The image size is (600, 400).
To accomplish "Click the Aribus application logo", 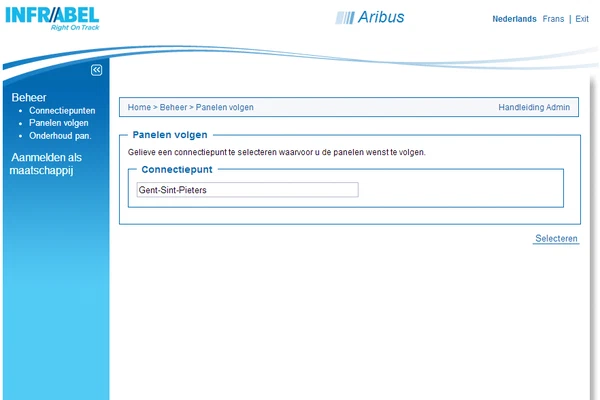I will point(370,17).
